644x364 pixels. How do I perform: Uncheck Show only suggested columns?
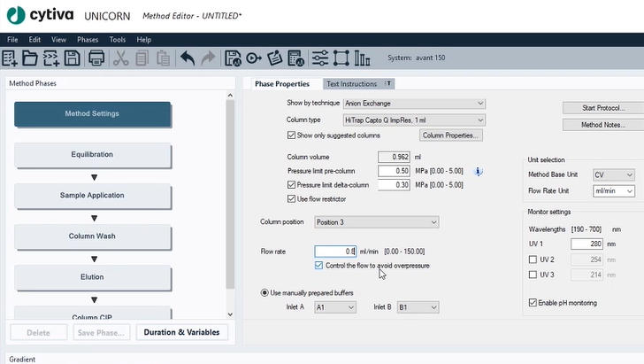pyautogui.click(x=292, y=136)
